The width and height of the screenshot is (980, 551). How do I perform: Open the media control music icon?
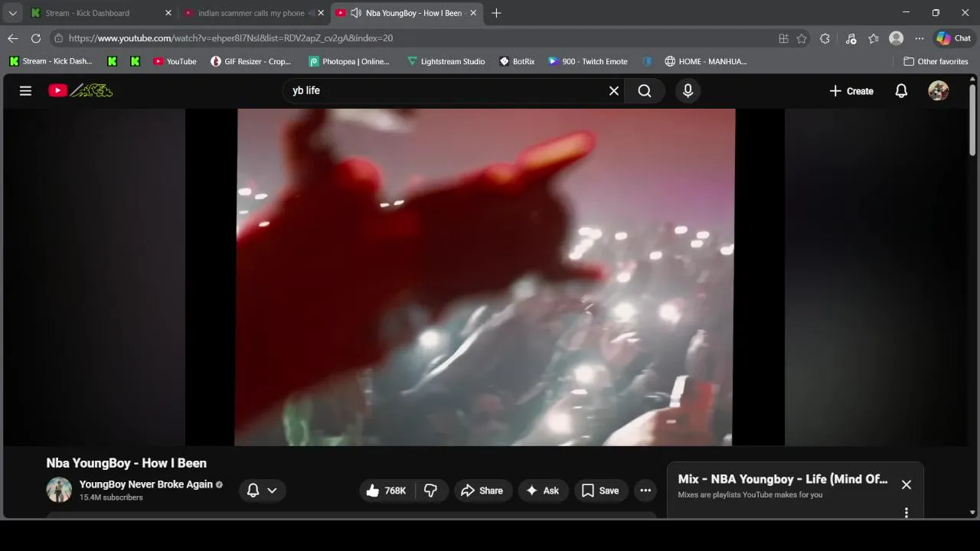point(851,38)
